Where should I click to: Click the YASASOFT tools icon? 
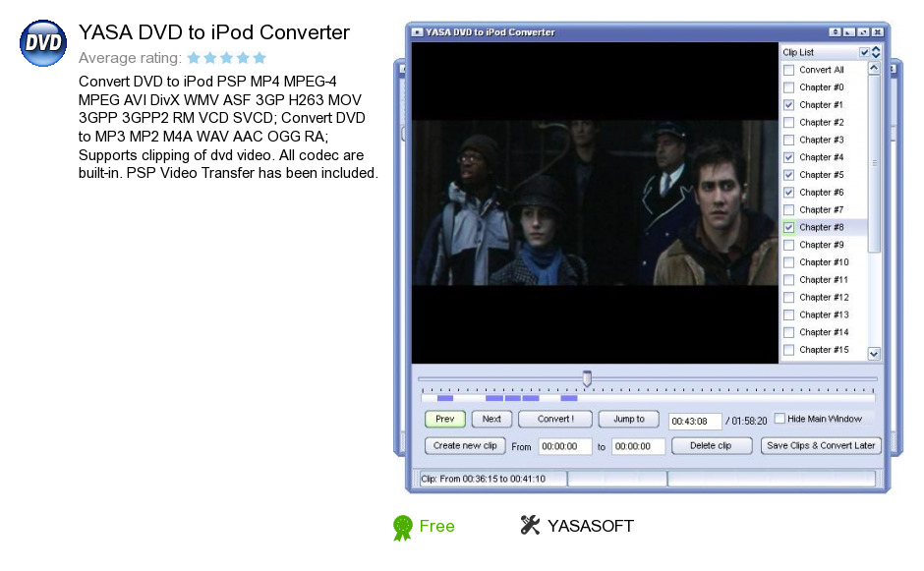point(530,525)
